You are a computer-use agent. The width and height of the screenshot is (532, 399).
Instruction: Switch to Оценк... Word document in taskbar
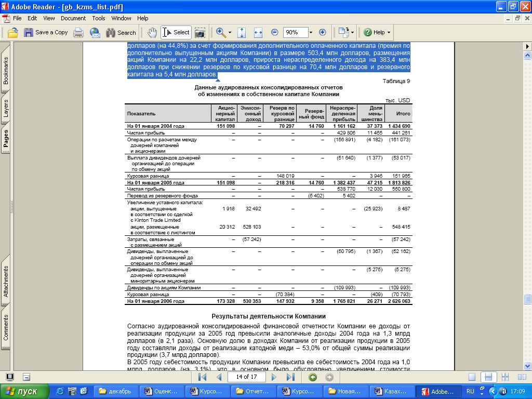pos(161,391)
